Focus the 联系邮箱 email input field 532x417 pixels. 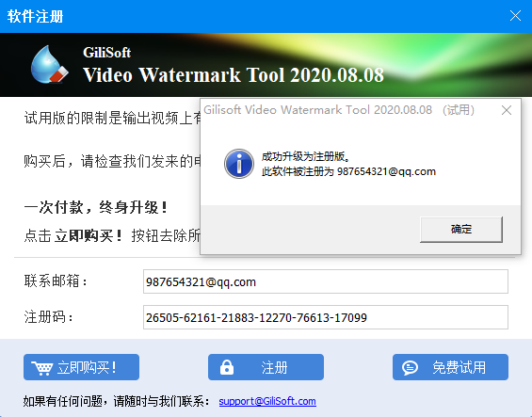[326, 281]
